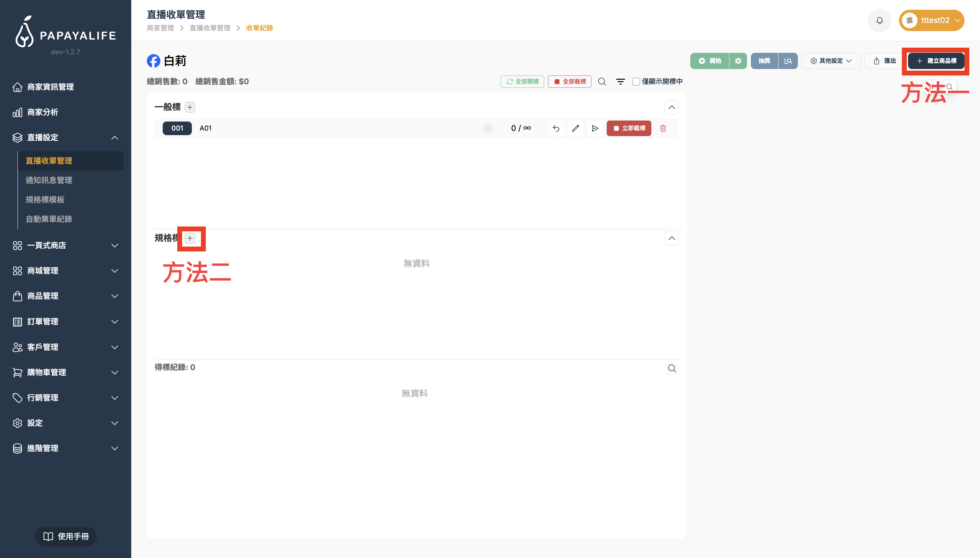
Task: Click the send arrow icon for A01
Action: (x=594, y=128)
